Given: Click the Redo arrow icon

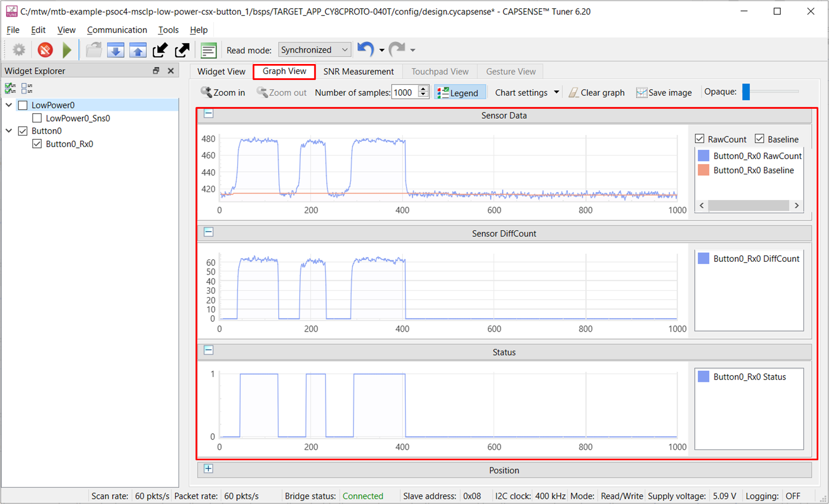Looking at the screenshot, I should click(397, 49).
